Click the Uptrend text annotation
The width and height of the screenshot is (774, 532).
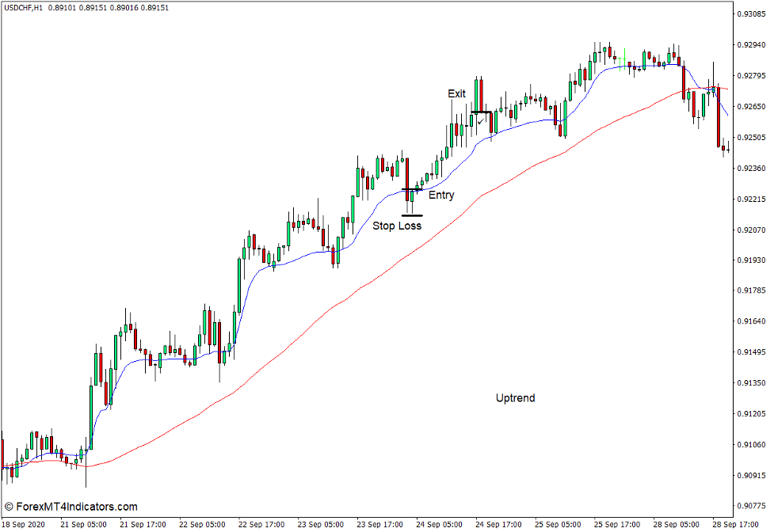tap(515, 397)
